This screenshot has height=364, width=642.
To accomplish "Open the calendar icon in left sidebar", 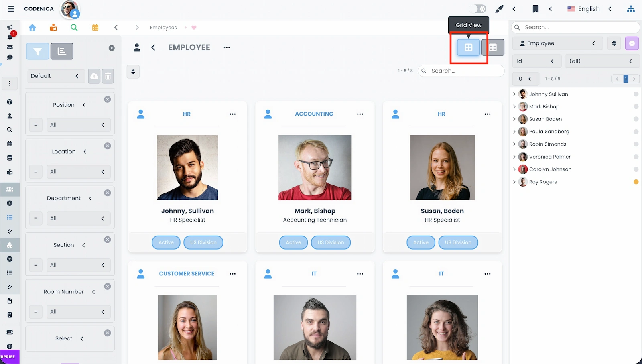I will click(x=10, y=143).
